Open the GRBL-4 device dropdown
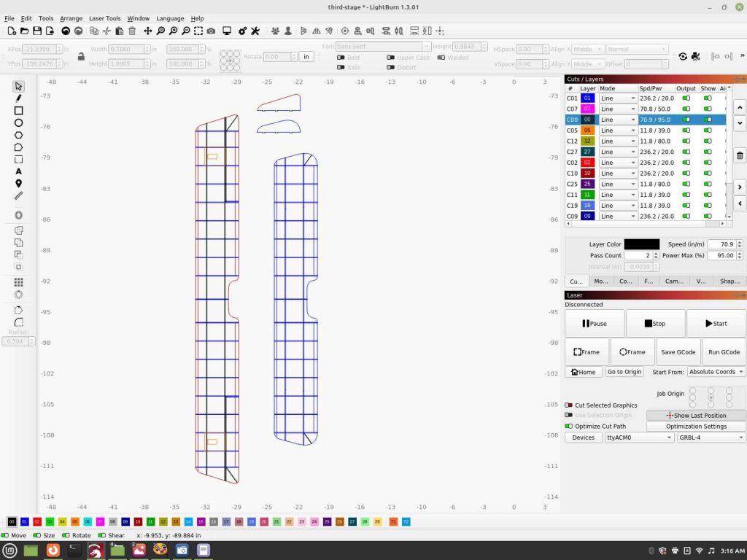Viewport: 747px width, 560px height. (x=711, y=437)
